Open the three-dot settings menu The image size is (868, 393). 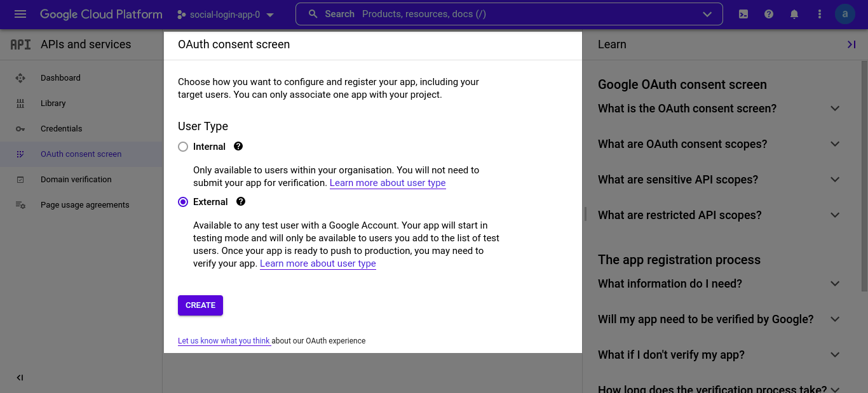pos(820,14)
